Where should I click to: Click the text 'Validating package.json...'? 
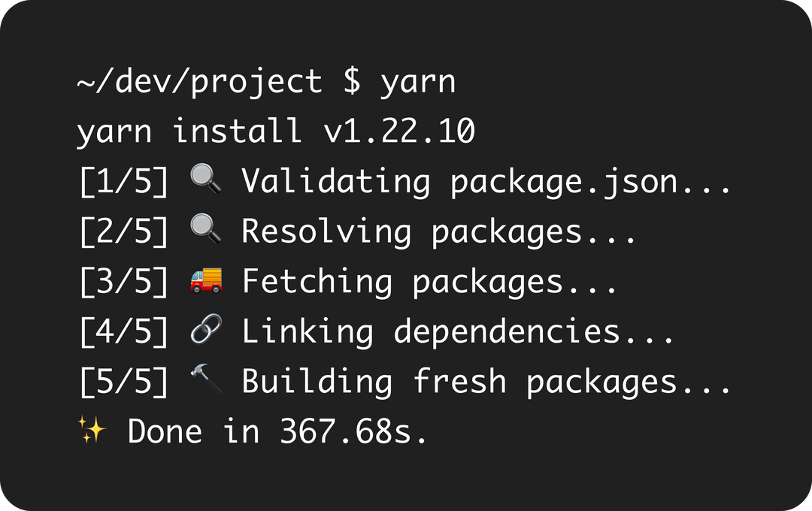click(x=486, y=183)
